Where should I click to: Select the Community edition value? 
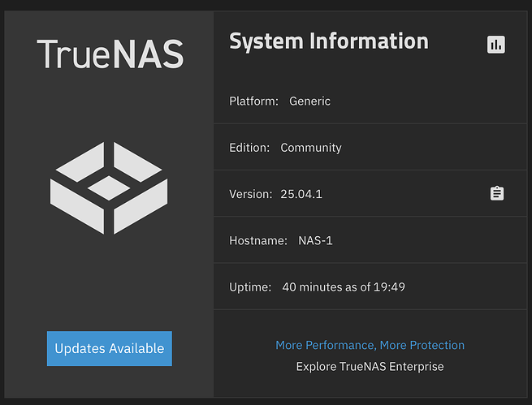(310, 148)
